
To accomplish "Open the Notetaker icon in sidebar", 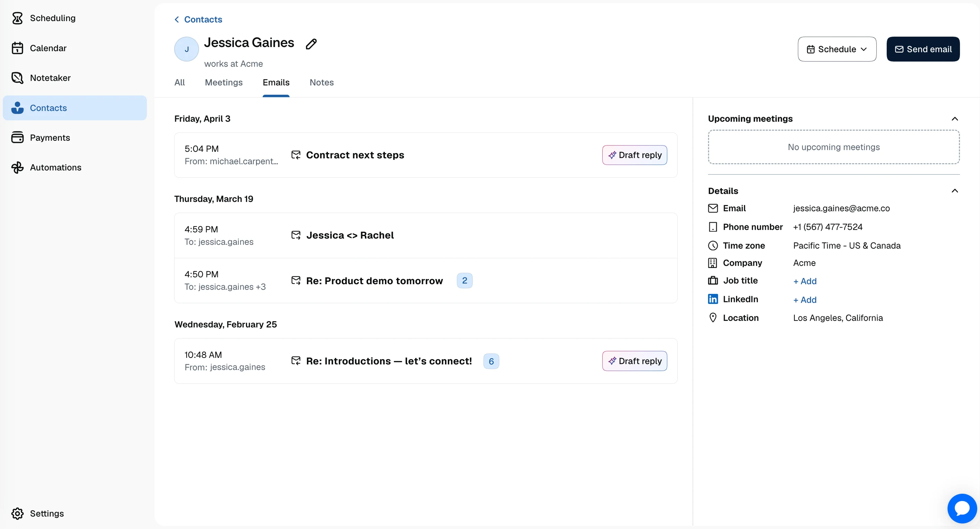I will click(17, 78).
